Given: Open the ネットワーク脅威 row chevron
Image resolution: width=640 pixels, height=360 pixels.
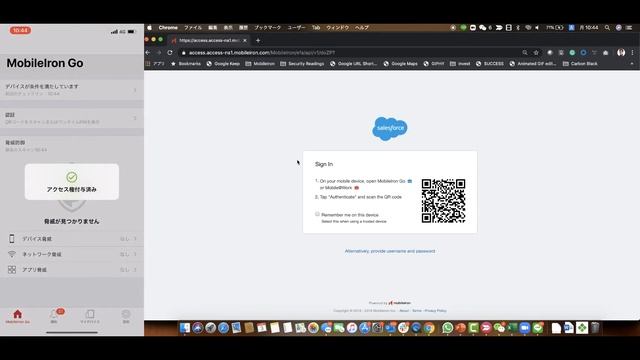Looking at the screenshot, I should point(135,254).
